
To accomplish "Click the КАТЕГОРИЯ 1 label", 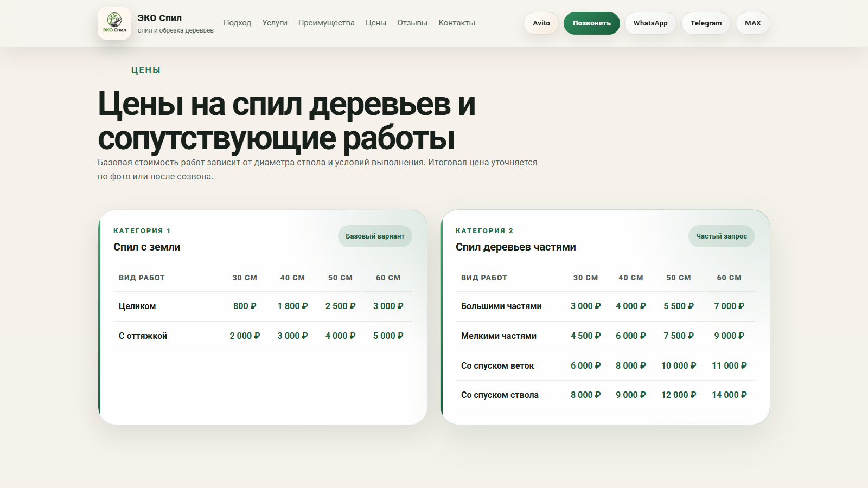I will 142,230.
